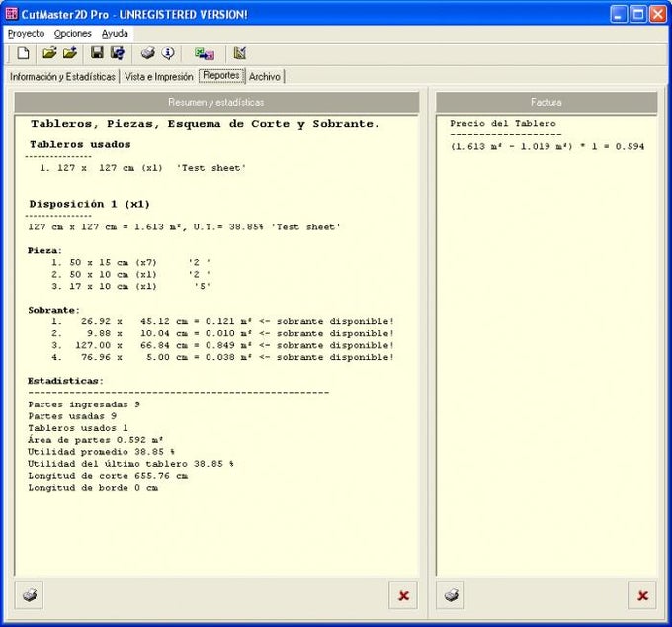Screen dimensions: 672x627
Task: Clear the summary report with red X
Action: [x=403, y=595]
